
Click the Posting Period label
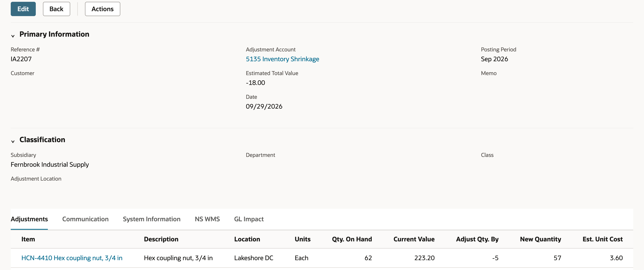click(x=498, y=49)
